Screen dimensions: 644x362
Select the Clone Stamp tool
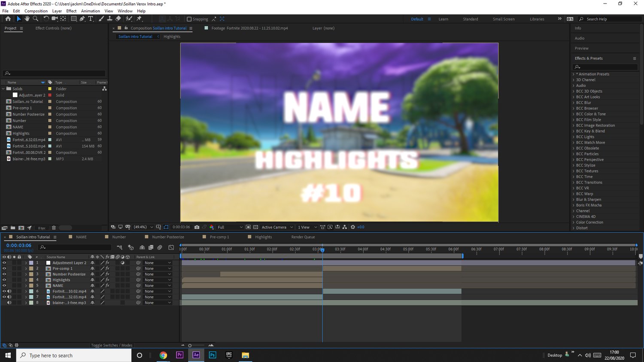point(109,19)
